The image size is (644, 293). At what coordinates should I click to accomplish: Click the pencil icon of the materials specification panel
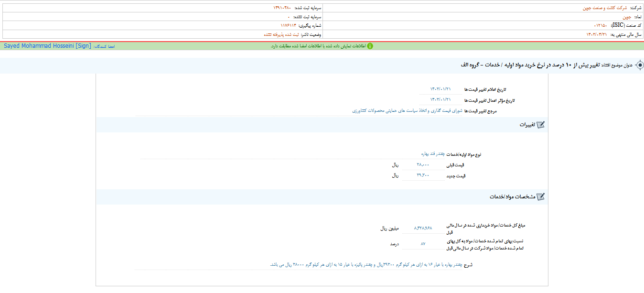(x=541, y=196)
